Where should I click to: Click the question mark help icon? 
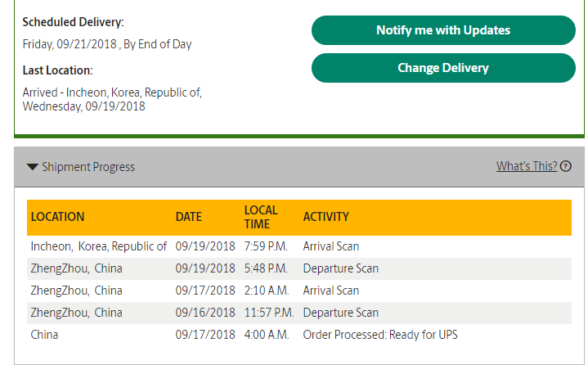[x=565, y=166]
